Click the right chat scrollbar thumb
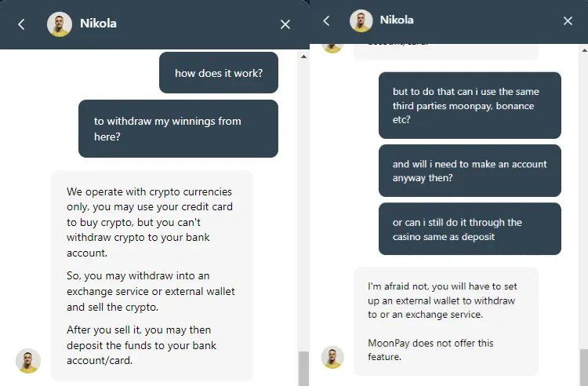 pos(584,367)
